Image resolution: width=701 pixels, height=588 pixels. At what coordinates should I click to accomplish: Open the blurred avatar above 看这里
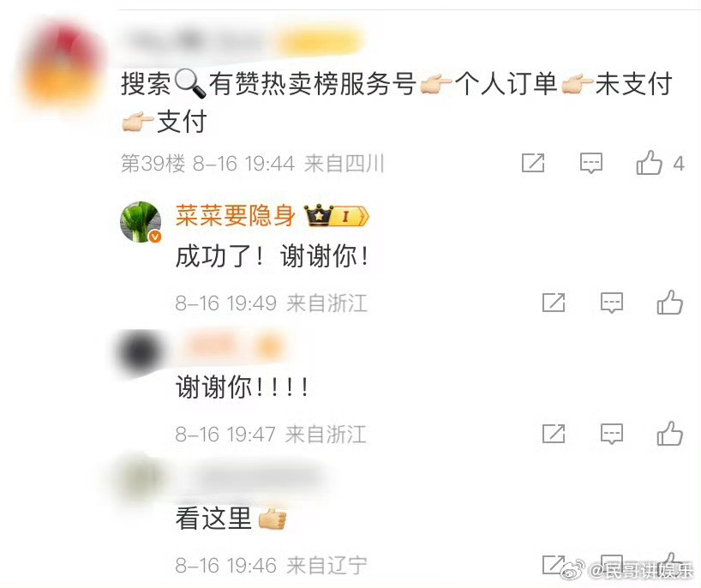point(141,483)
